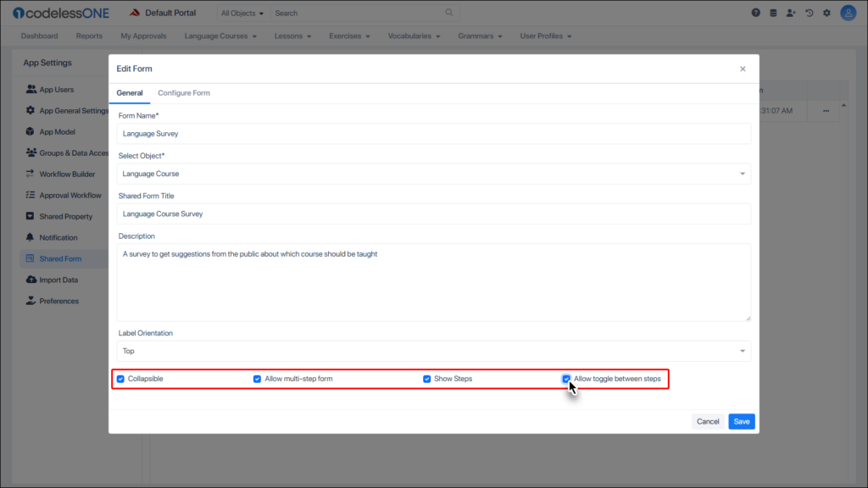Screen dimensions: 868x488
Task: Expand the Lessons menu
Action: 292,36
